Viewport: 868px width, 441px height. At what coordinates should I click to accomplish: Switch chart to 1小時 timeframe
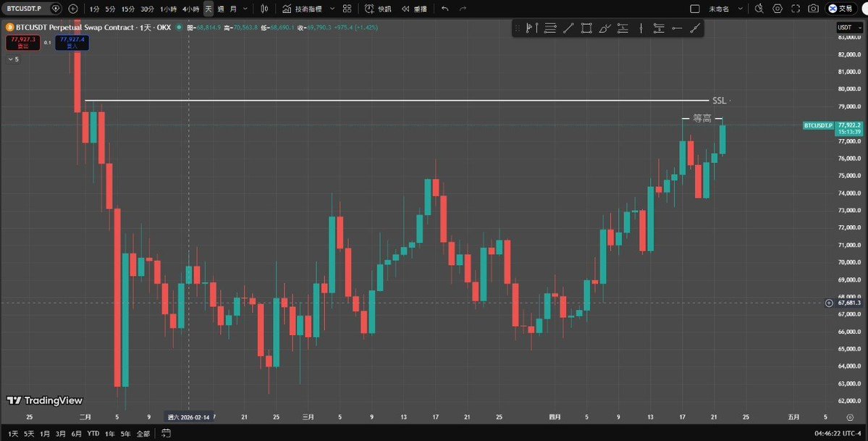[168, 9]
